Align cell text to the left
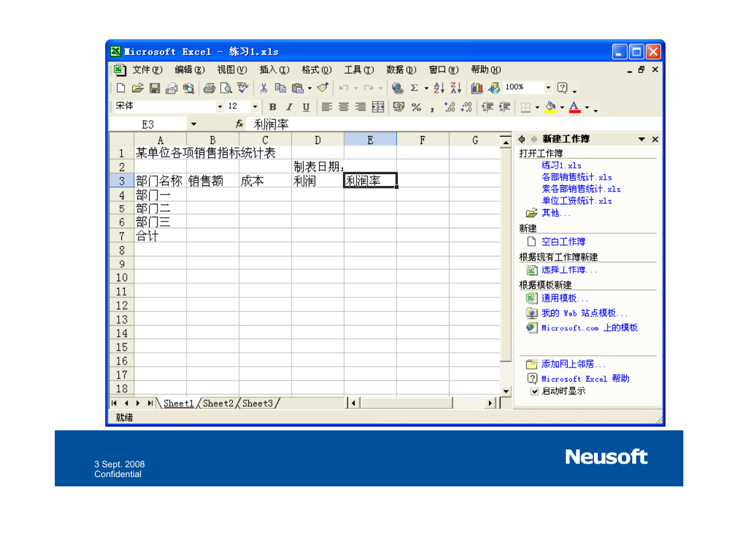 [328, 107]
